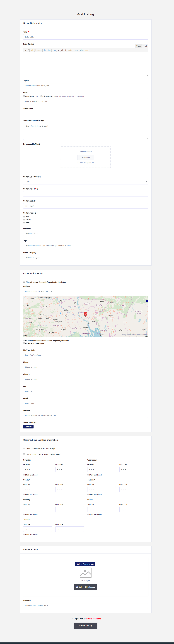Click help icon next to Custom field 1

coord(37,189)
